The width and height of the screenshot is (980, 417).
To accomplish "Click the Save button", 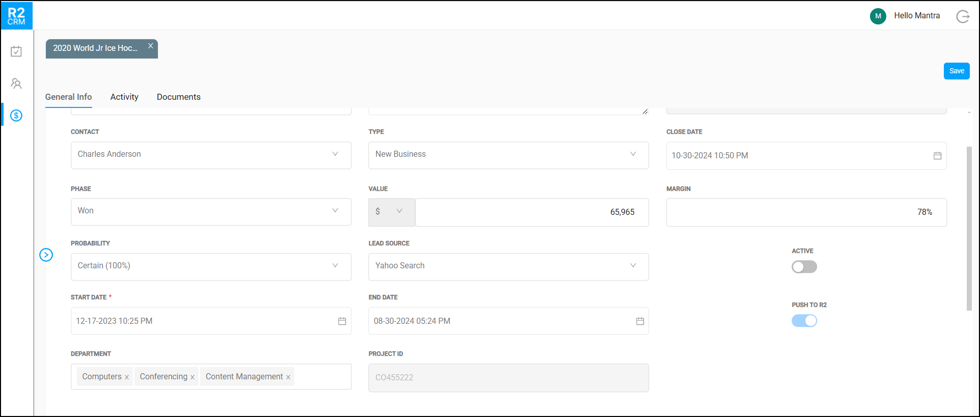I will [x=956, y=71].
